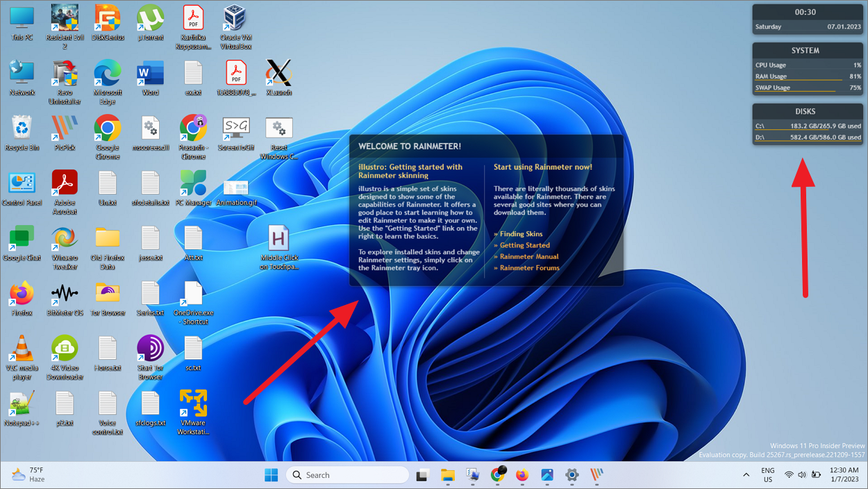Select the ScreenToGif desktop shortcut
Image resolution: width=868 pixels, height=489 pixels.
pos(236,133)
